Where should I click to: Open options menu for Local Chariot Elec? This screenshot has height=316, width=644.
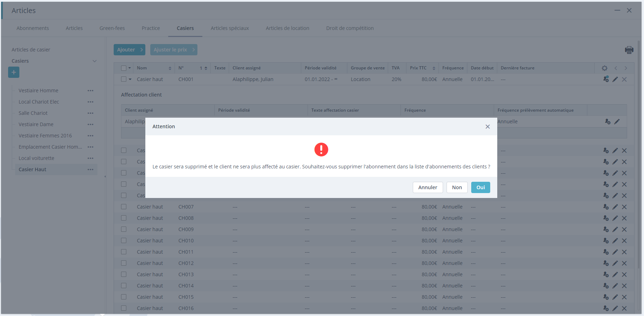pyautogui.click(x=90, y=102)
